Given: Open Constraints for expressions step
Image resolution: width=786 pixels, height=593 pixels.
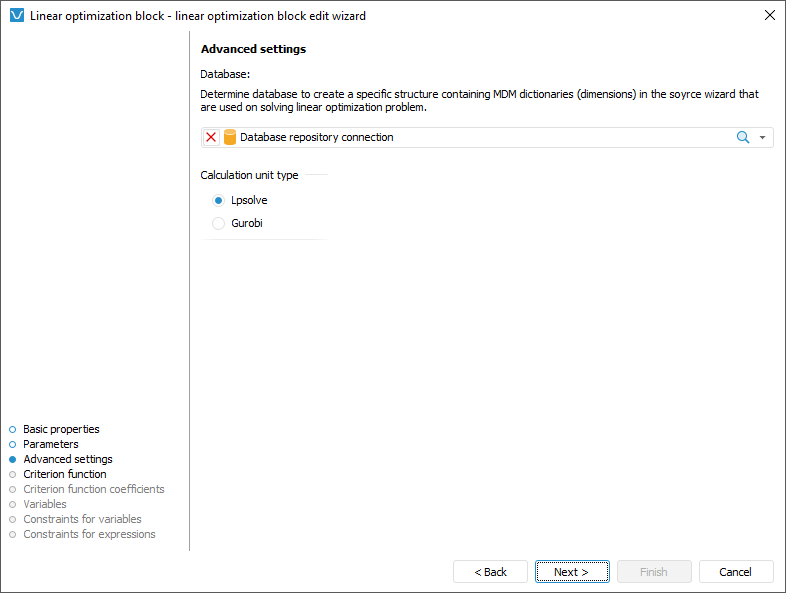Looking at the screenshot, I should 89,534.
